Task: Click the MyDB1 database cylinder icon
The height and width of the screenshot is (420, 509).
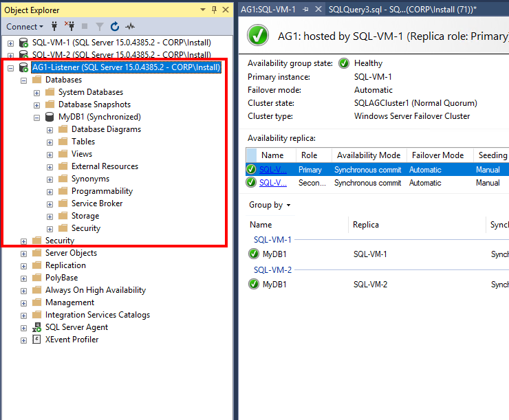Action: (x=50, y=117)
